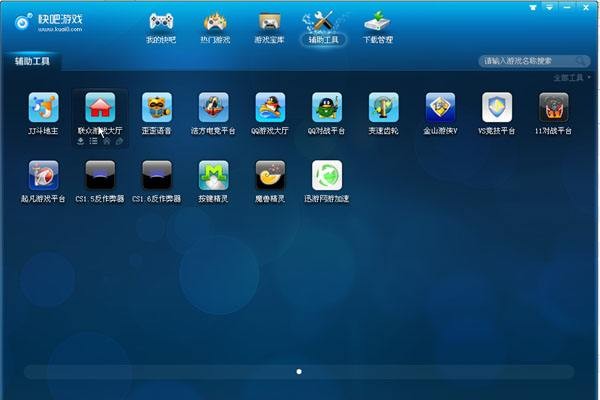Open the 迅游网游加速 icon
Screen dimensions: 600x400
(327, 175)
